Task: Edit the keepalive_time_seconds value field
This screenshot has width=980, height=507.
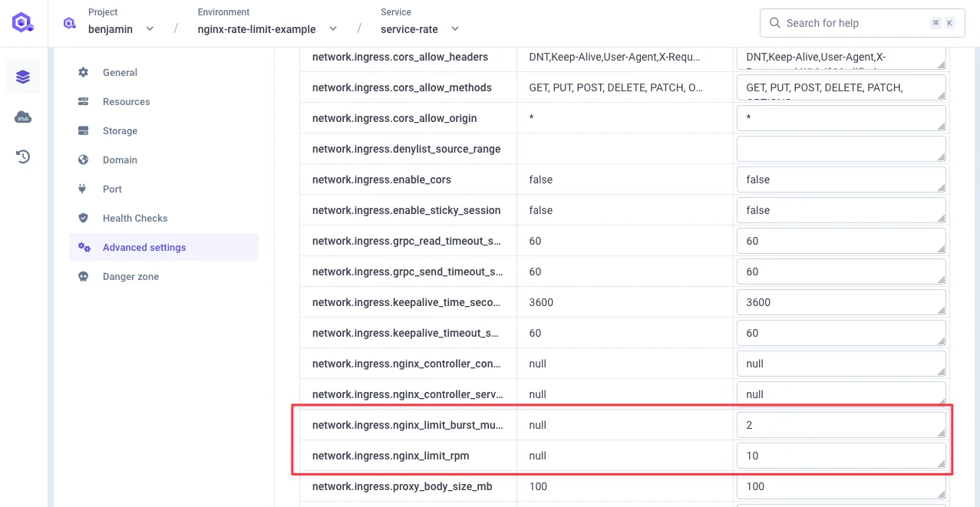Action: pos(841,302)
